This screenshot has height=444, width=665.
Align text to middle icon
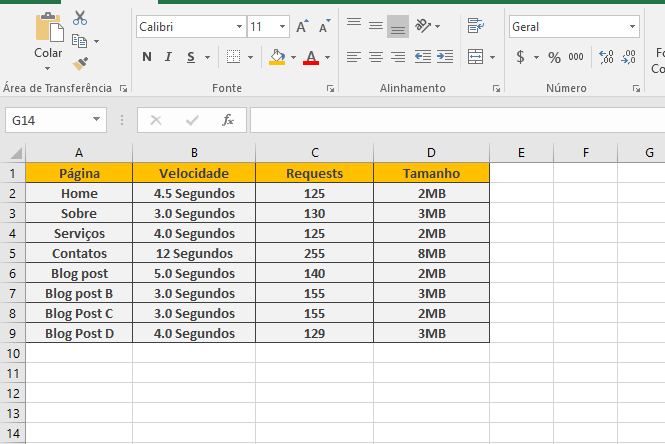click(x=376, y=26)
